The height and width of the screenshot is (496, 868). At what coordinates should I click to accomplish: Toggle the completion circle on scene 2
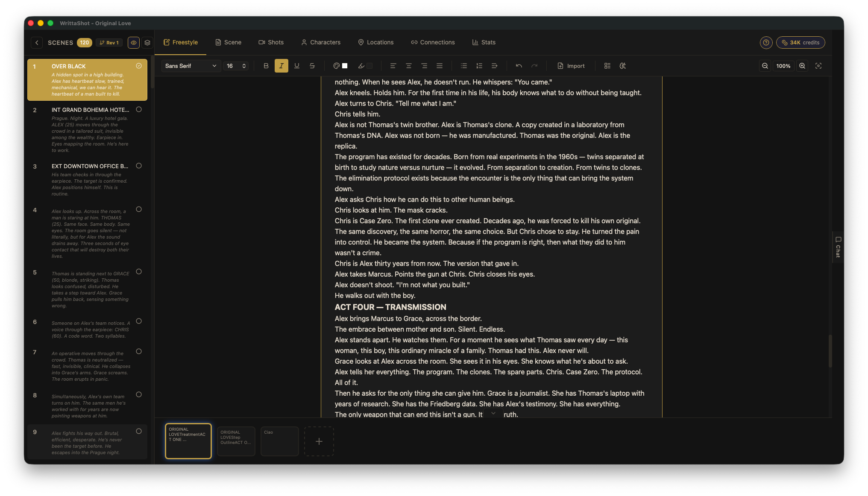(x=138, y=110)
